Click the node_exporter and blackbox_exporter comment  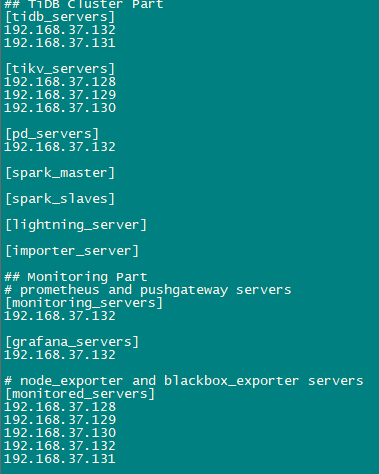click(184, 381)
